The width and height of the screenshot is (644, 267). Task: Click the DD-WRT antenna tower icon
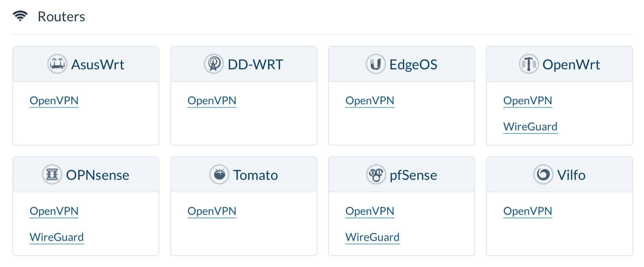coord(214,64)
